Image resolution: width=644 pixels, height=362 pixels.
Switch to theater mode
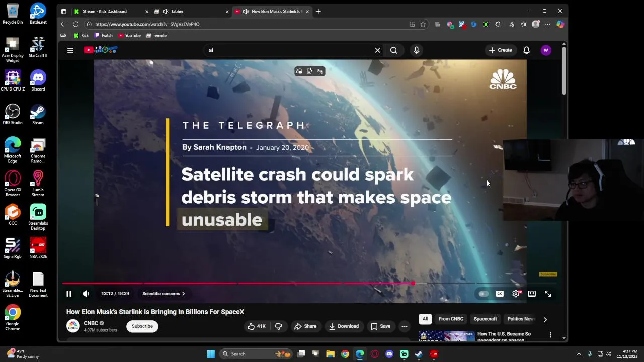(532, 294)
